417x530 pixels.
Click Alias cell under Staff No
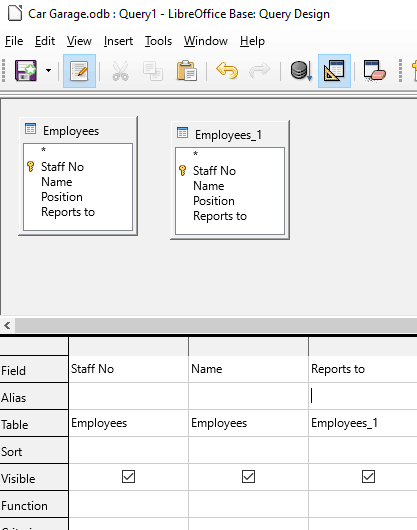tap(128, 396)
